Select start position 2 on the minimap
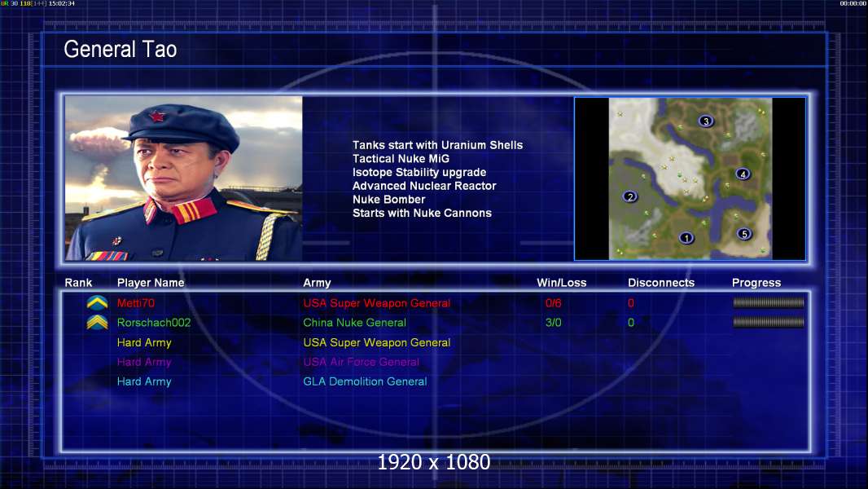This screenshot has width=868, height=489. pyautogui.click(x=629, y=196)
